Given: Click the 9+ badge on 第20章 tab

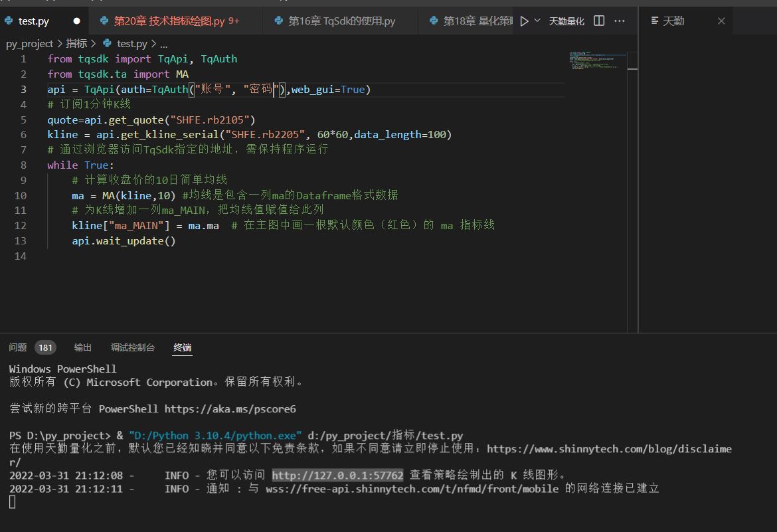Looking at the screenshot, I should coord(234,21).
